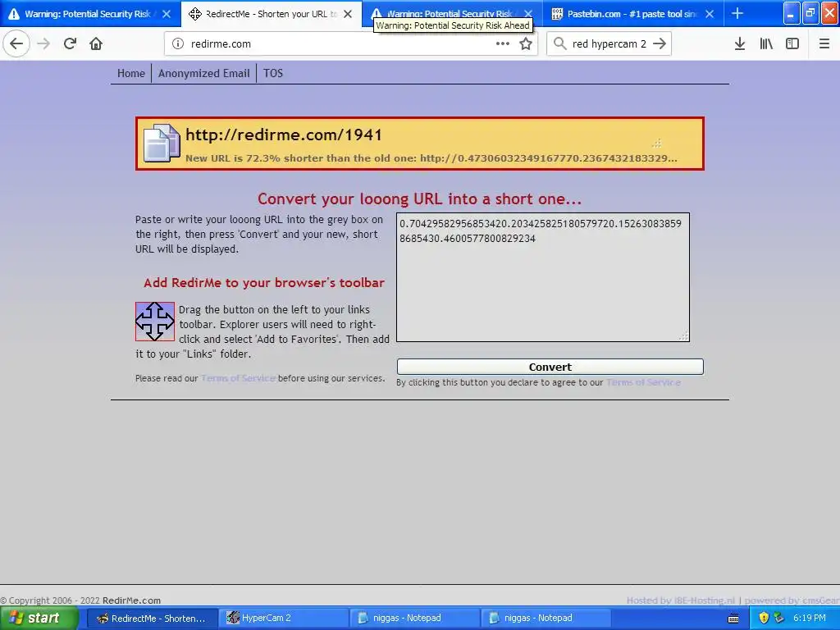Bookmark this page with the star icon
This screenshot has width=840, height=630.
[526, 43]
